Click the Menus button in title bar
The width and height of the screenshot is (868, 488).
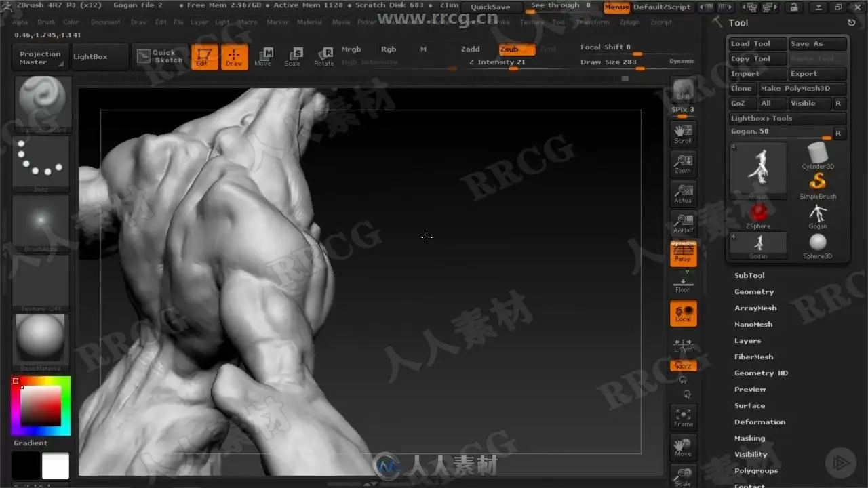(616, 7)
